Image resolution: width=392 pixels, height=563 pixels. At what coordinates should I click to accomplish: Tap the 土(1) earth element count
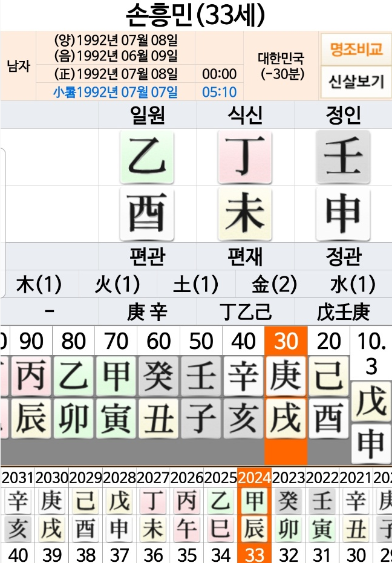point(196,284)
